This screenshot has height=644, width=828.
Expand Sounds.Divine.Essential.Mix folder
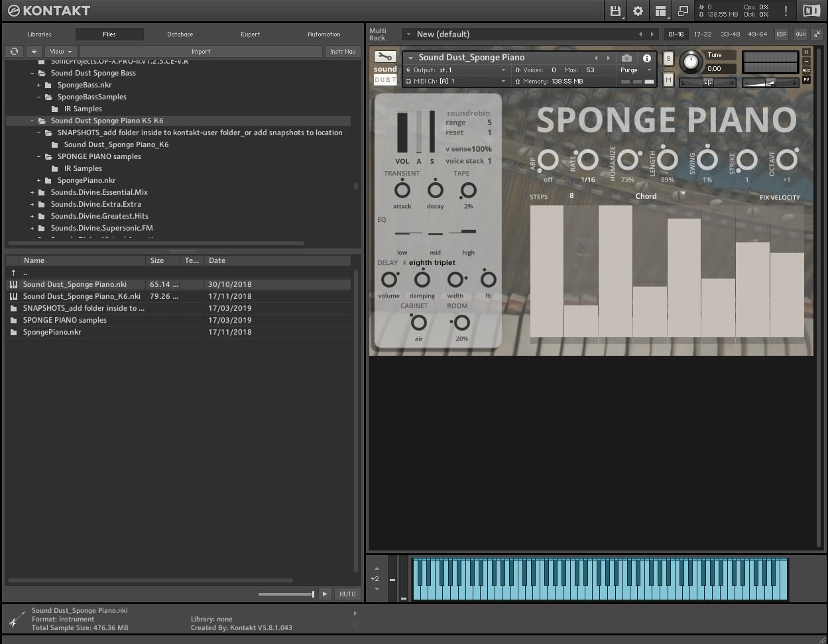point(32,192)
